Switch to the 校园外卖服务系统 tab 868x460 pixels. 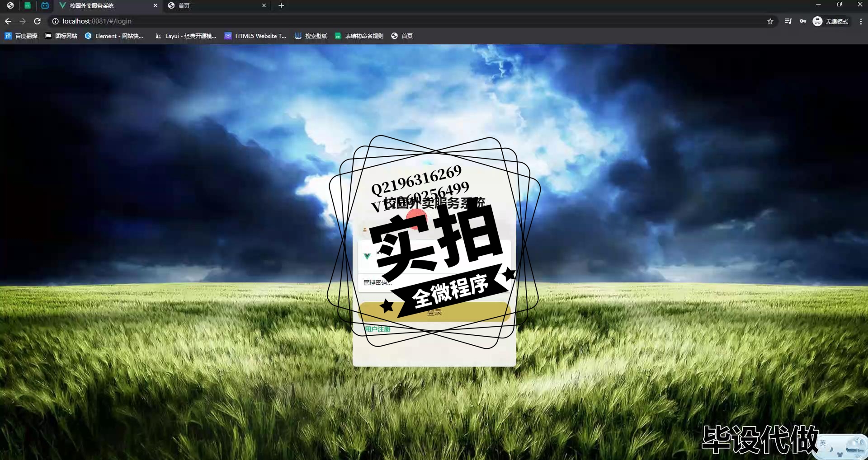(108, 5)
